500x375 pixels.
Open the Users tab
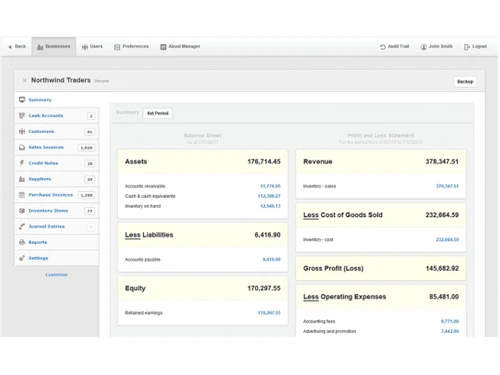tap(92, 46)
